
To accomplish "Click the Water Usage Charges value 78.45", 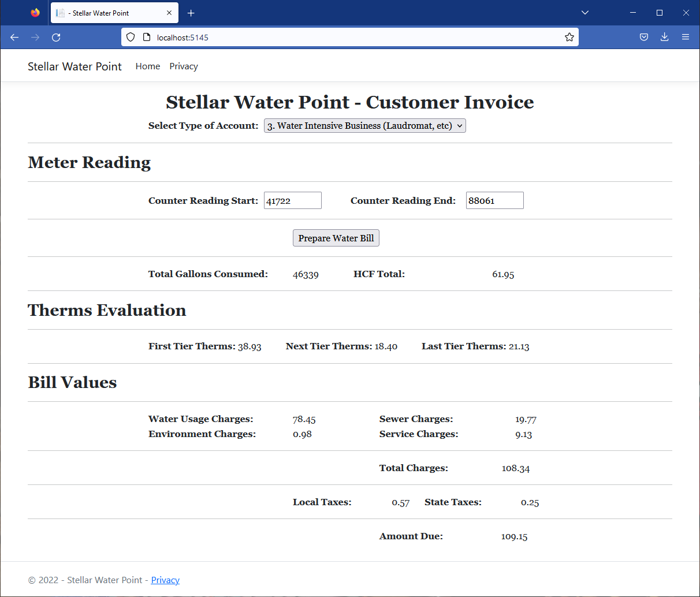I will (304, 419).
